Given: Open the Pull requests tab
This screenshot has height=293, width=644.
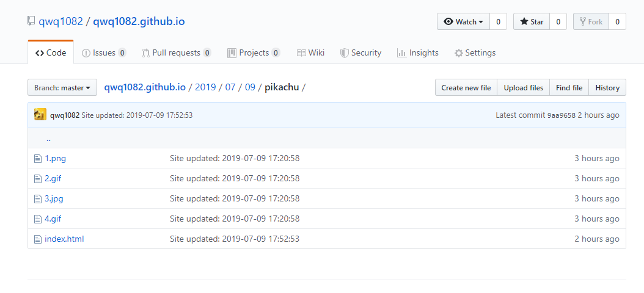Looking at the screenshot, I should [x=176, y=53].
